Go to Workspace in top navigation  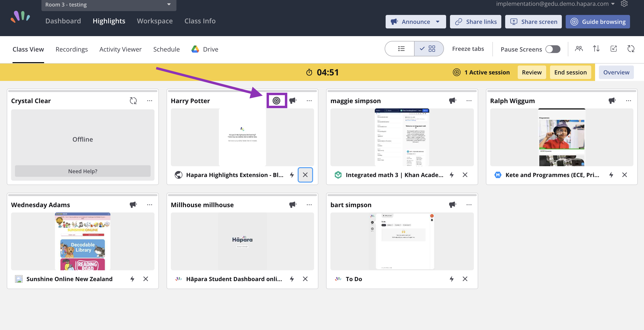(155, 21)
